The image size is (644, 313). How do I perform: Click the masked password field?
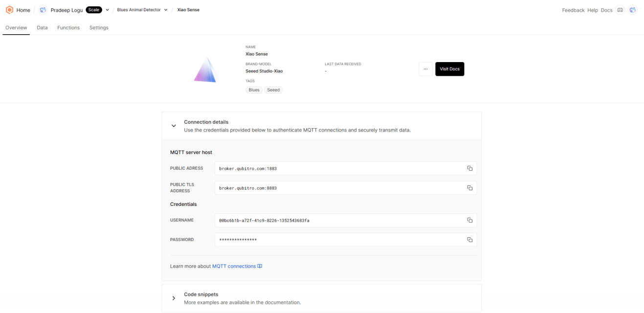coord(346,240)
